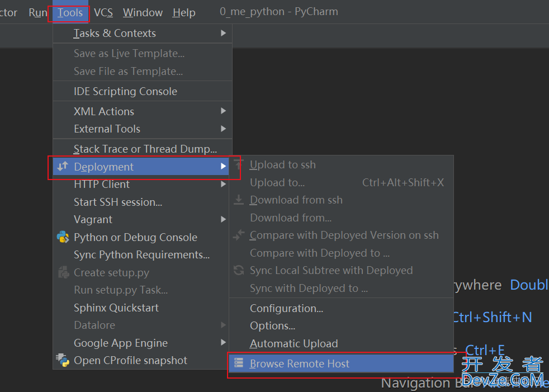Expand XML Actions submenu arrow

224,111
